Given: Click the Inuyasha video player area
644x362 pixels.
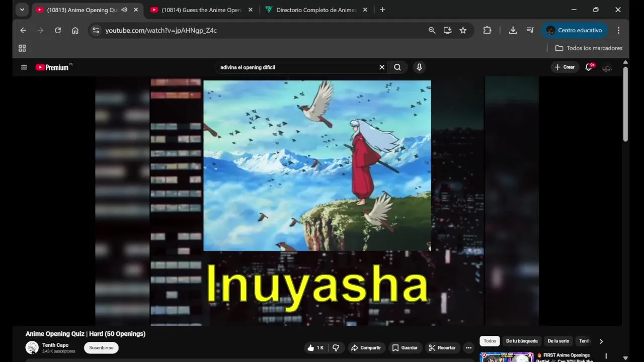Looking at the screenshot, I should (317, 201).
